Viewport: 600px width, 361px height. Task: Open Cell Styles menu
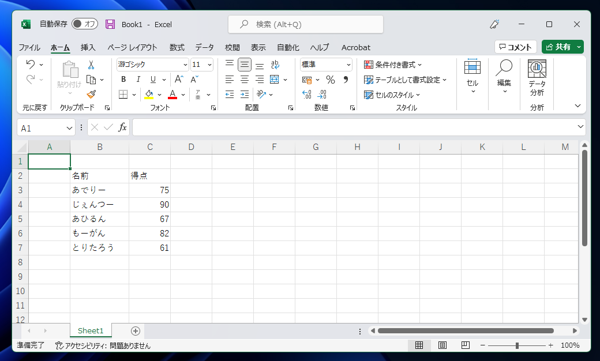pyautogui.click(x=392, y=95)
